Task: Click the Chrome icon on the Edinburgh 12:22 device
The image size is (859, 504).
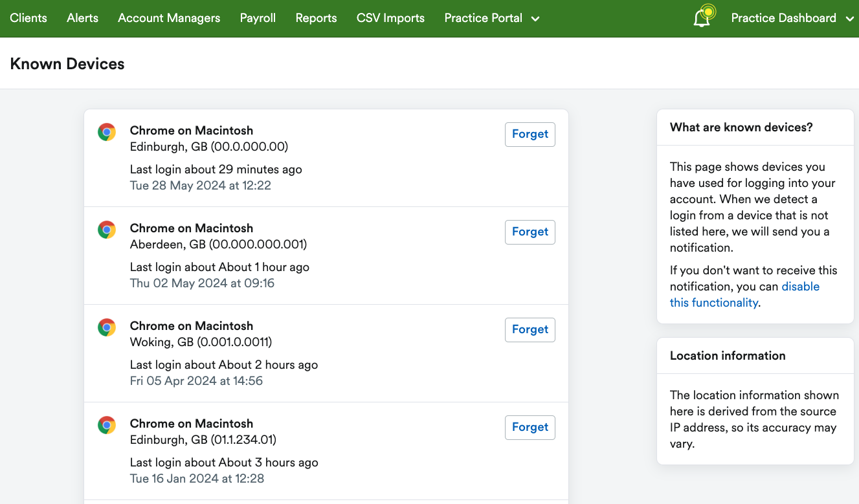Action: pyautogui.click(x=106, y=131)
